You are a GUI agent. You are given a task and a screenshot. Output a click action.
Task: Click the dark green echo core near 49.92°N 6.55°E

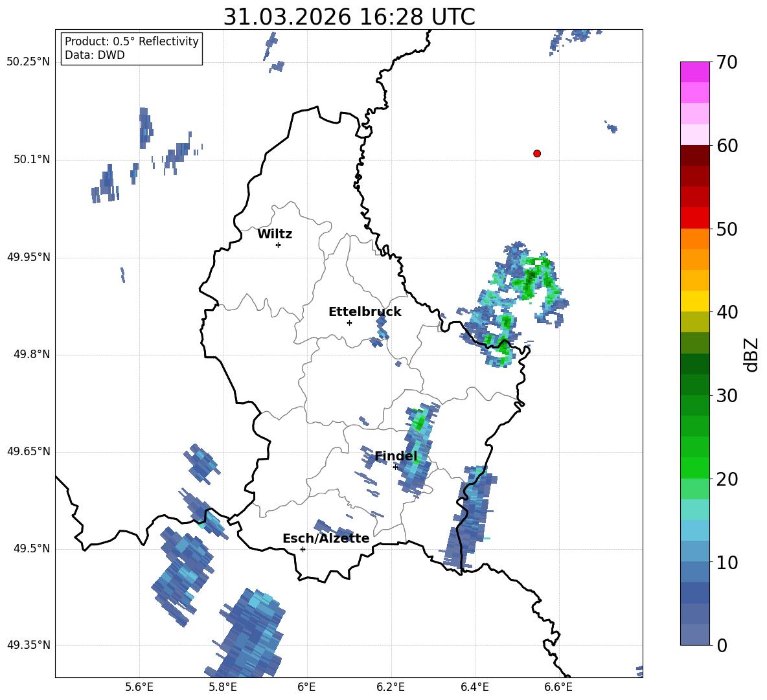point(531,279)
